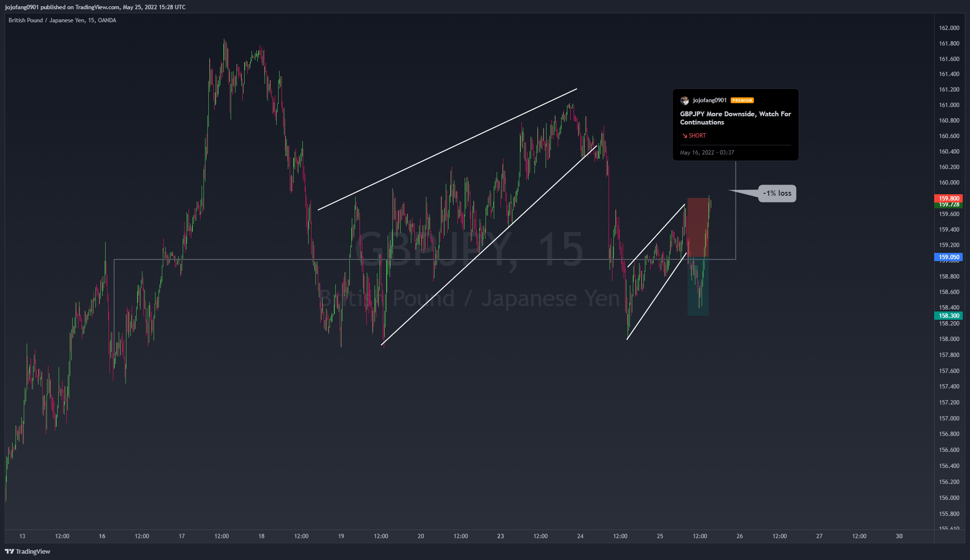The image size is (970, 560).
Task: Click the TradingView logo at bottom left
Action: click(28, 551)
